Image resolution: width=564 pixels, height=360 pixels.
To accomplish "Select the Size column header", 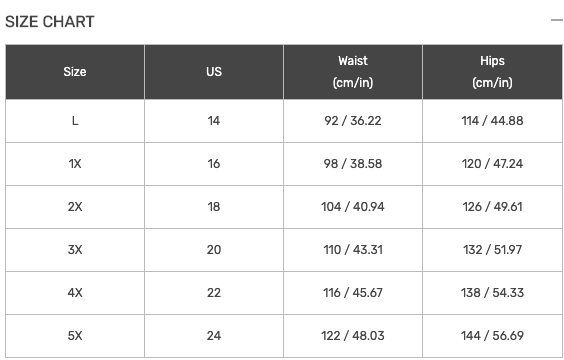I will (x=75, y=72).
